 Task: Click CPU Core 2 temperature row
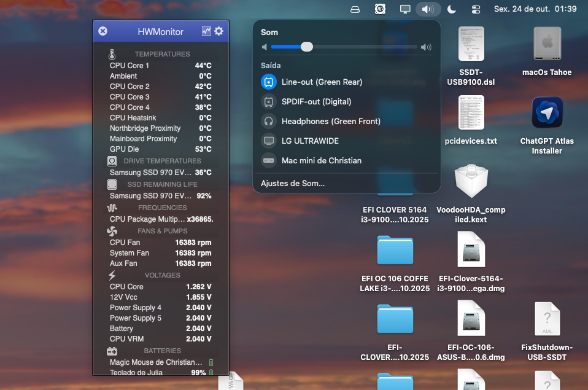tap(160, 87)
